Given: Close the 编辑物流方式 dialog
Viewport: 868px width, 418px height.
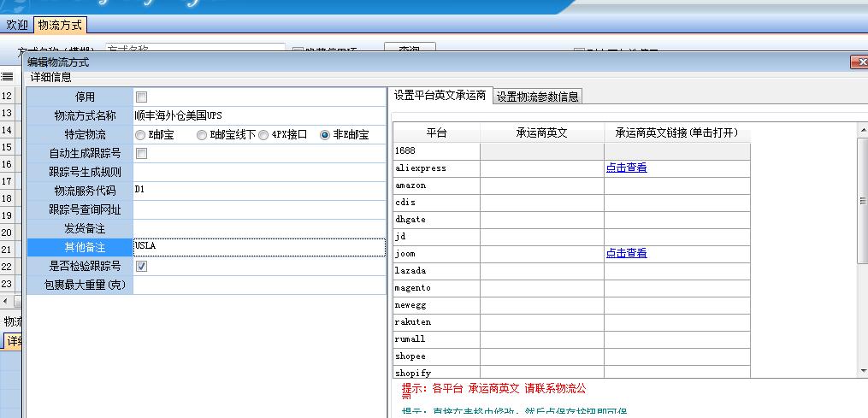Looking at the screenshot, I should coord(858,62).
